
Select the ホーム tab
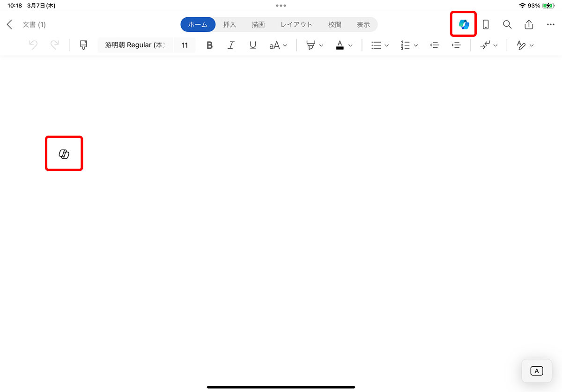click(x=198, y=24)
